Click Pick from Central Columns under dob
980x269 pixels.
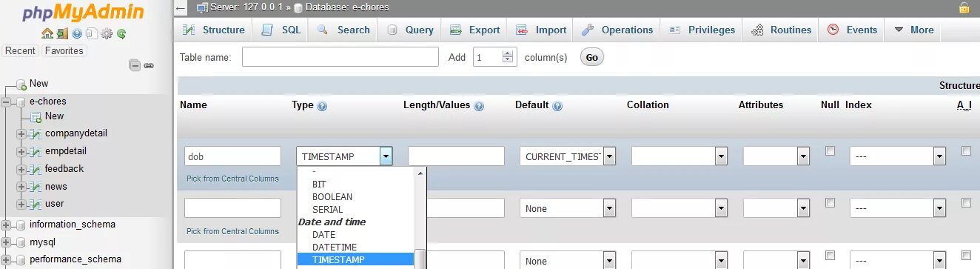coord(232,179)
